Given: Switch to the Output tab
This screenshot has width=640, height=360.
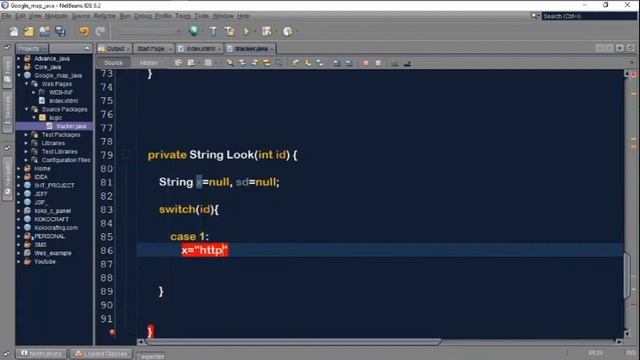Looking at the screenshot, I should point(114,49).
